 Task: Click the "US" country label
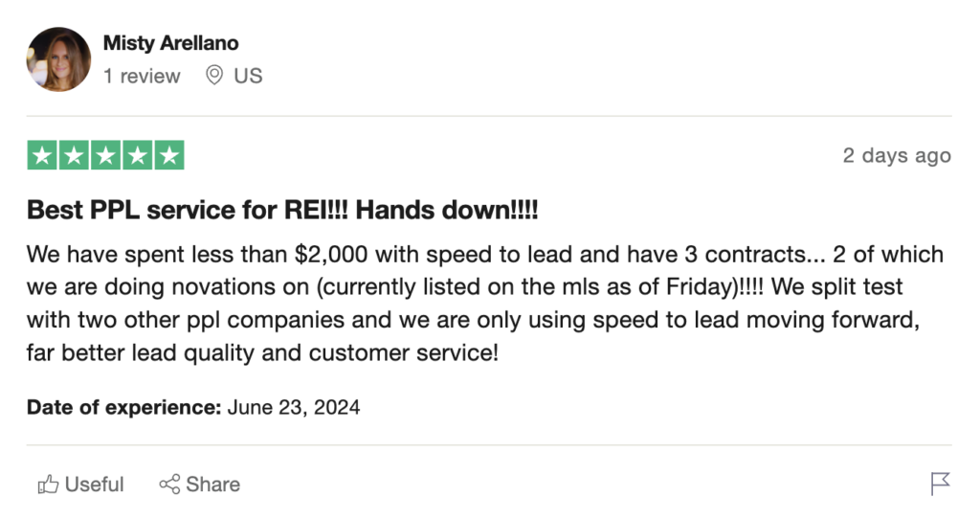click(x=248, y=76)
